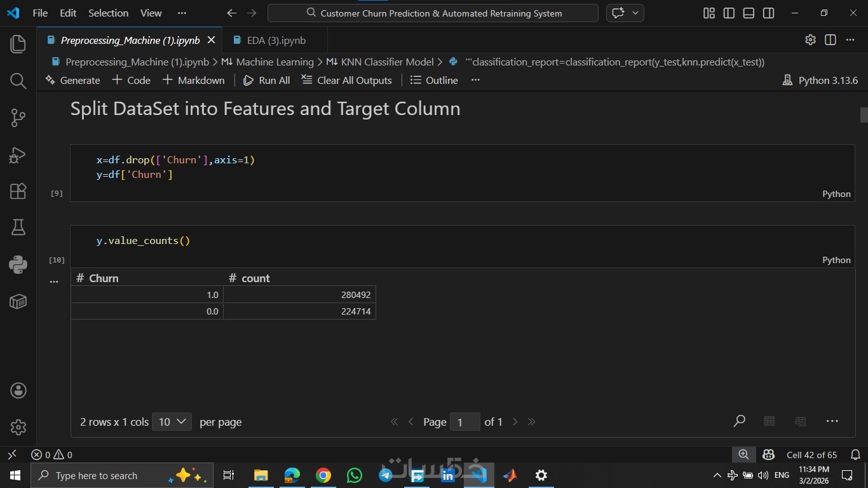Open the Selection menu
This screenshot has width=868, height=488.
(x=108, y=13)
